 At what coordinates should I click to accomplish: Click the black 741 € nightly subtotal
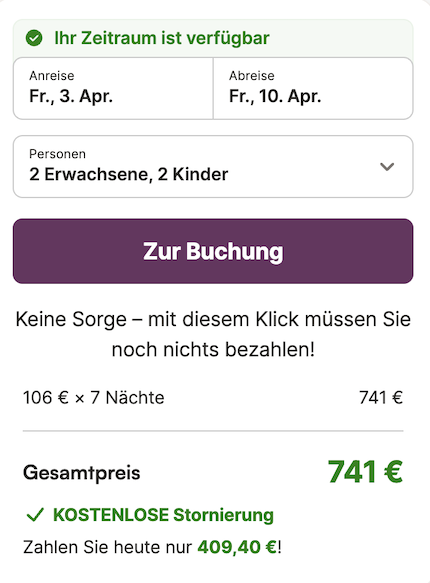click(381, 397)
